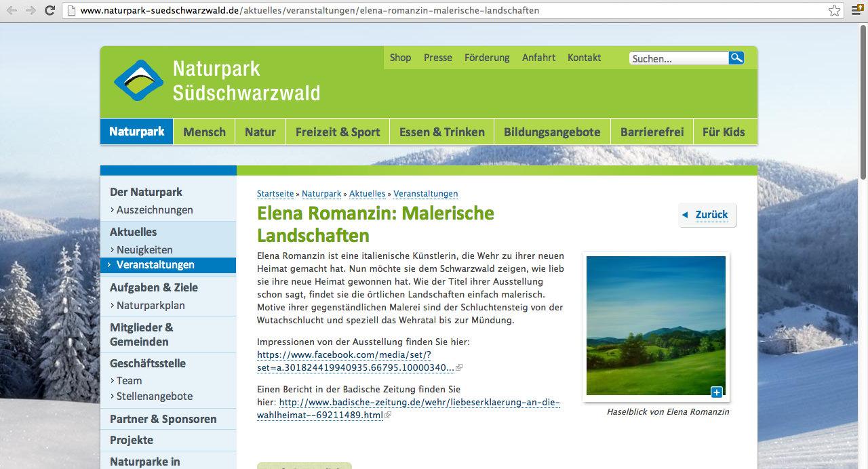Reload the page with refresh icon

[50, 11]
